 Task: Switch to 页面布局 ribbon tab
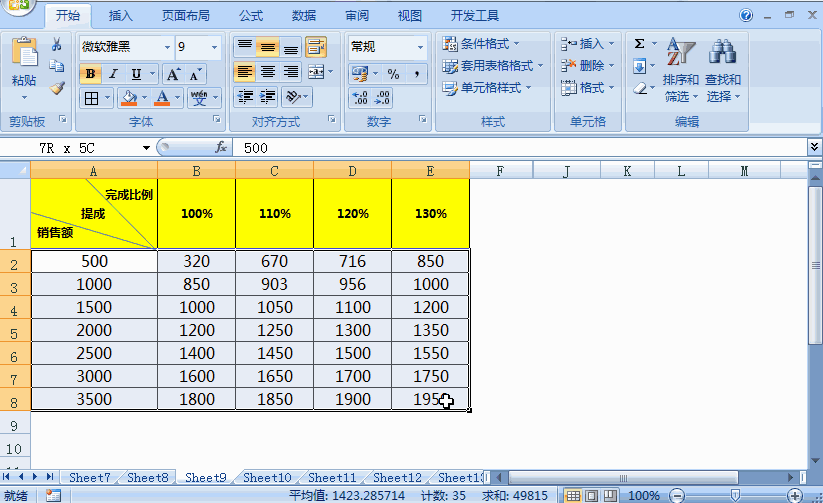click(186, 16)
